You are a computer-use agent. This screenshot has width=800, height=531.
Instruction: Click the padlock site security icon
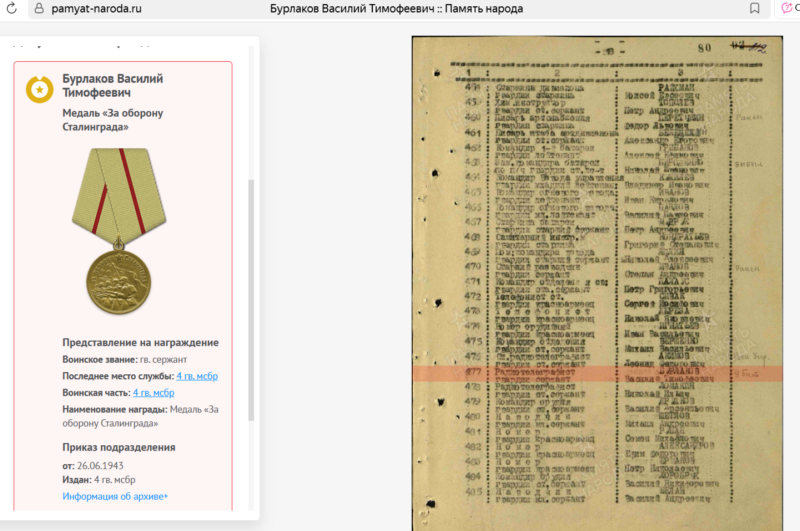click(x=39, y=8)
